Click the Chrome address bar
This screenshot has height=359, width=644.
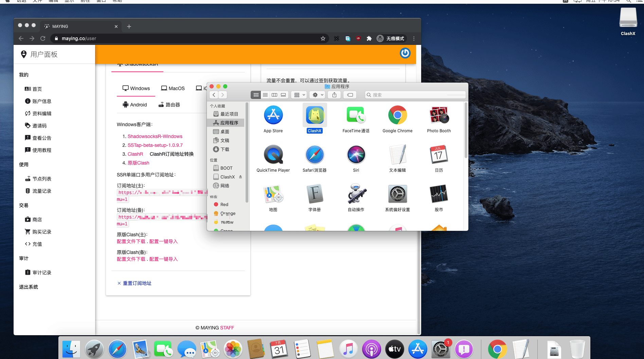pos(190,38)
